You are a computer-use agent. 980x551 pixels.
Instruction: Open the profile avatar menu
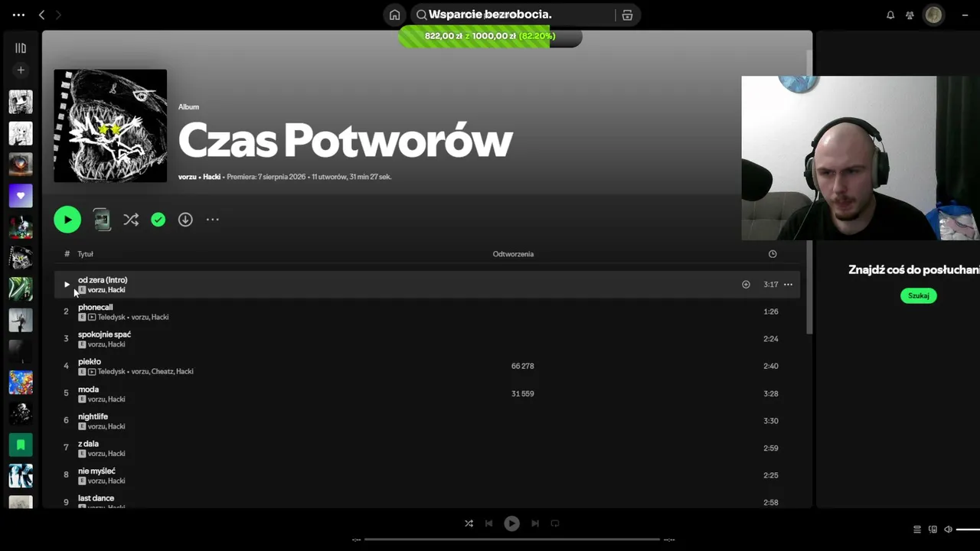tap(933, 15)
